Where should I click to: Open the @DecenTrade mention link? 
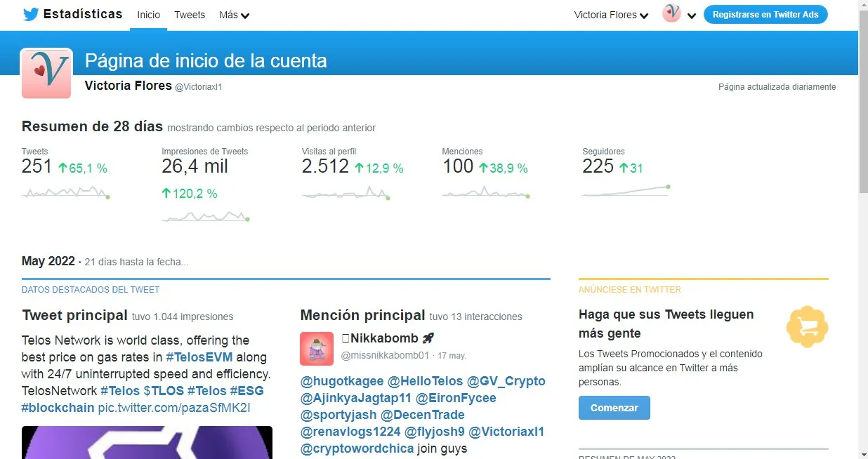click(x=423, y=415)
